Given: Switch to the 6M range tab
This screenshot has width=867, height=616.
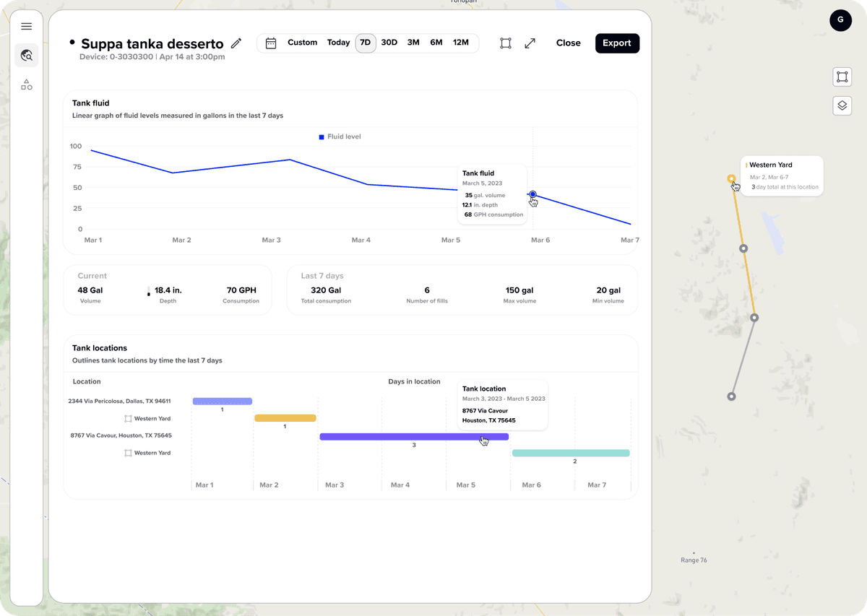Looking at the screenshot, I should pyautogui.click(x=436, y=43).
